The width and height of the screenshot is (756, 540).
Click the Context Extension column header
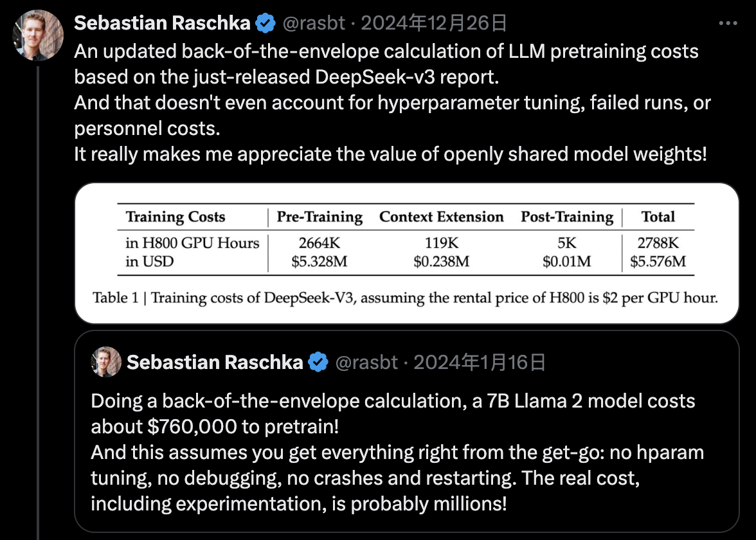(x=441, y=217)
